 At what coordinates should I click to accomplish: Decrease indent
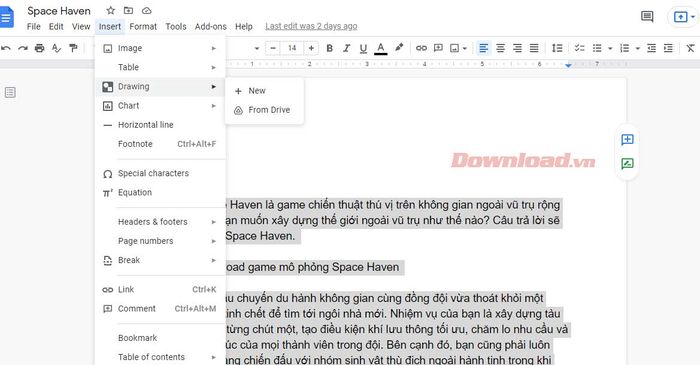coord(651,48)
